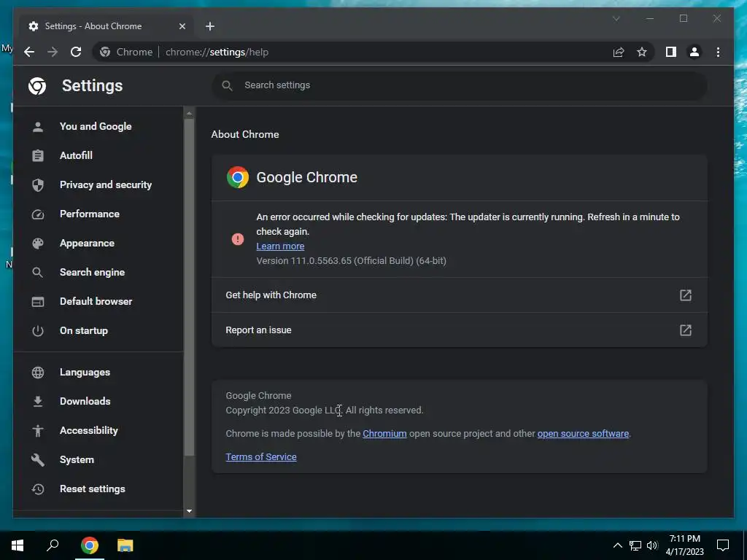The width and height of the screenshot is (747, 560).
Task: Click external link icon for Report an issue
Action: [x=685, y=330]
